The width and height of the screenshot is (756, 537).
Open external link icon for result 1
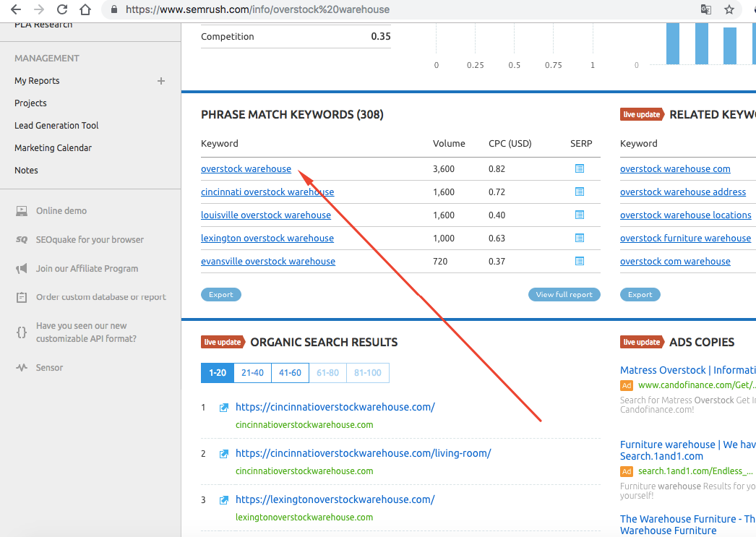click(x=224, y=408)
